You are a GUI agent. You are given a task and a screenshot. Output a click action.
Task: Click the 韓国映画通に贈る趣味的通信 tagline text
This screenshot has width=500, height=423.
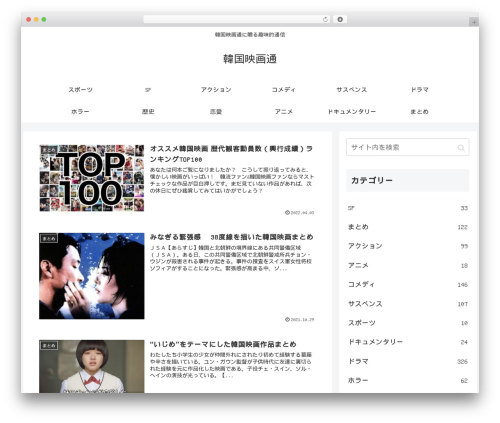[x=250, y=34]
